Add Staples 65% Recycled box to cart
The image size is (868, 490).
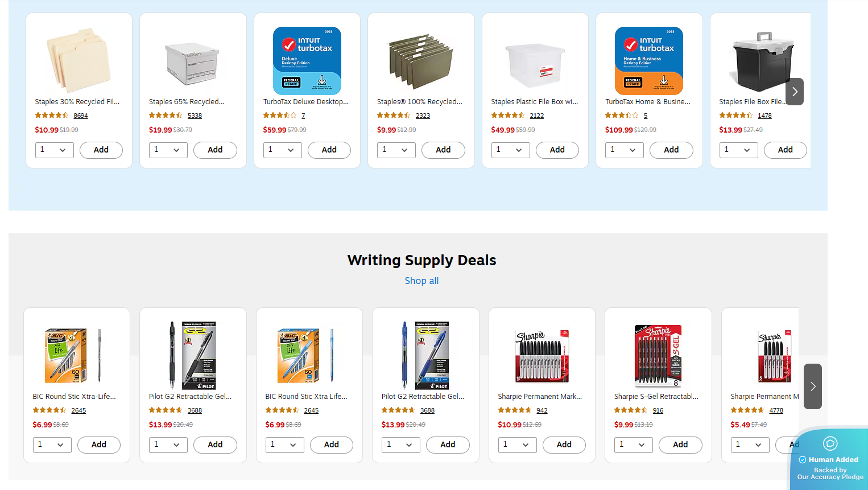[x=215, y=150]
